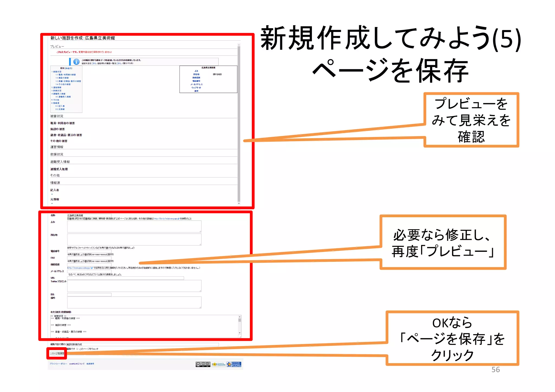The height and width of the screenshot is (392, 555).
Task: Hide table of contents via 非表示 toggle
Action: tap(69, 68)
